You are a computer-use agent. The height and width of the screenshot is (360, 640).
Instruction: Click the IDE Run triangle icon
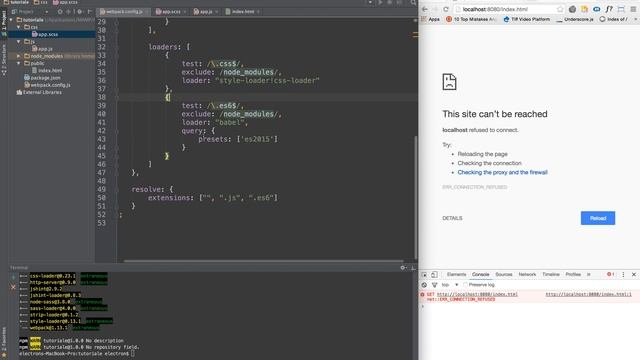coord(380,2)
